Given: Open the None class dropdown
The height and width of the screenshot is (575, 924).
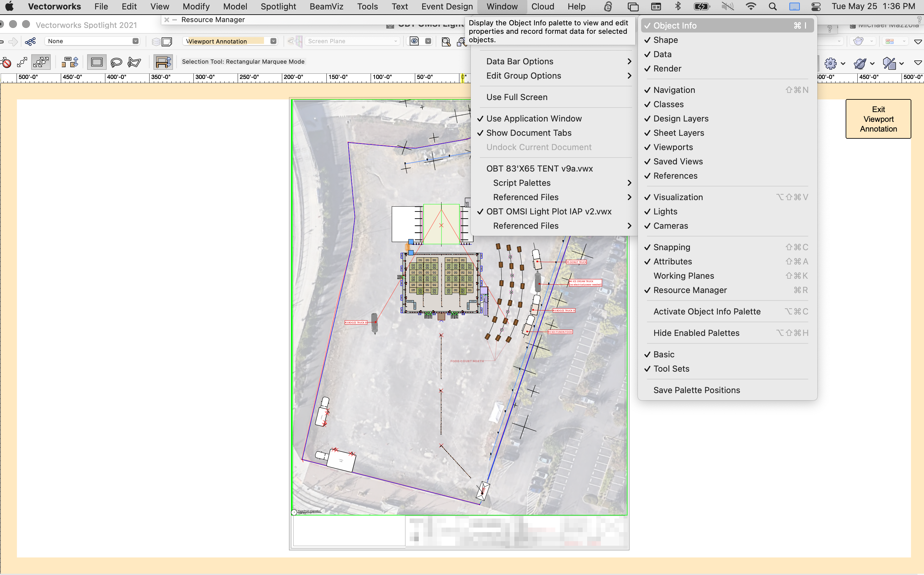Looking at the screenshot, I should (92, 41).
